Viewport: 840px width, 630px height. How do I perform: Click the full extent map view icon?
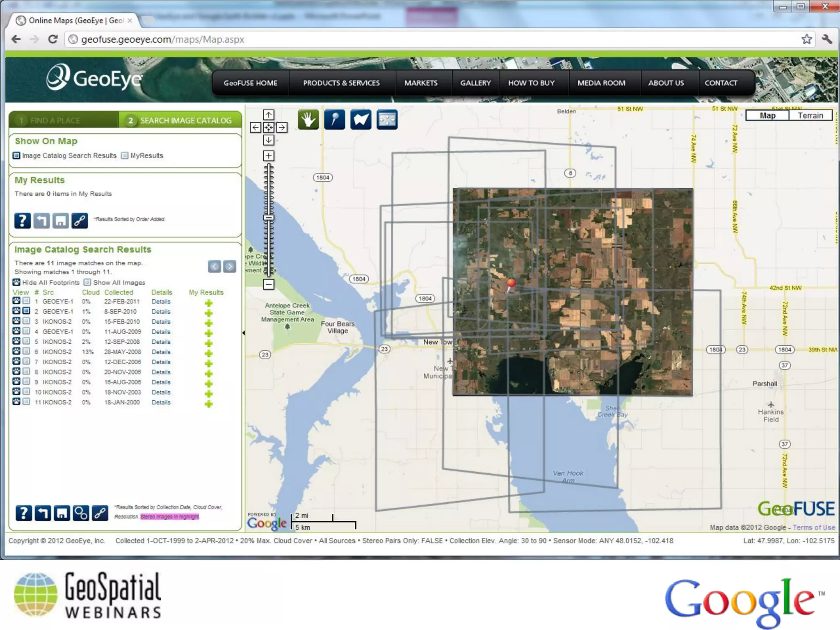pos(387,120)
